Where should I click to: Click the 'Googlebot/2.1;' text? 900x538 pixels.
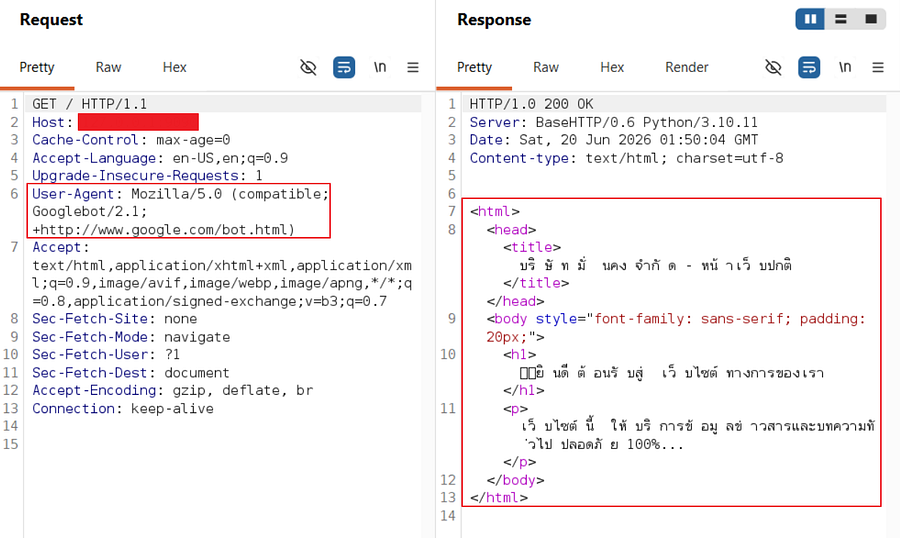pyautogui.click(x=90, y=211)
